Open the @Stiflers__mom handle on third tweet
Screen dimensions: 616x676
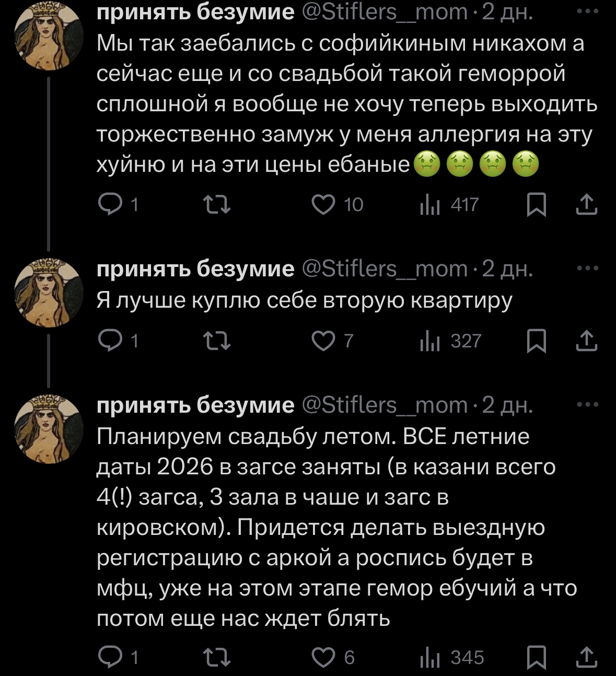tap(385, 405)
